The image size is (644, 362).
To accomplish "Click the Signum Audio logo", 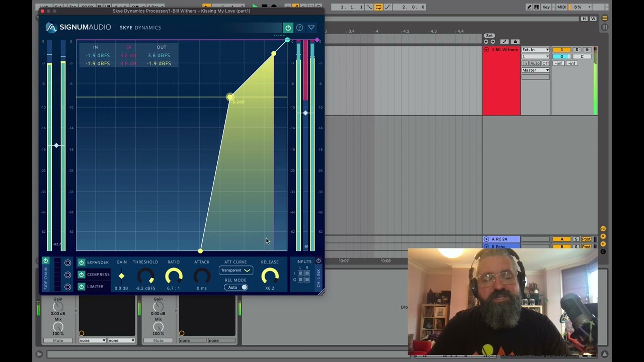I will point(78,27).
